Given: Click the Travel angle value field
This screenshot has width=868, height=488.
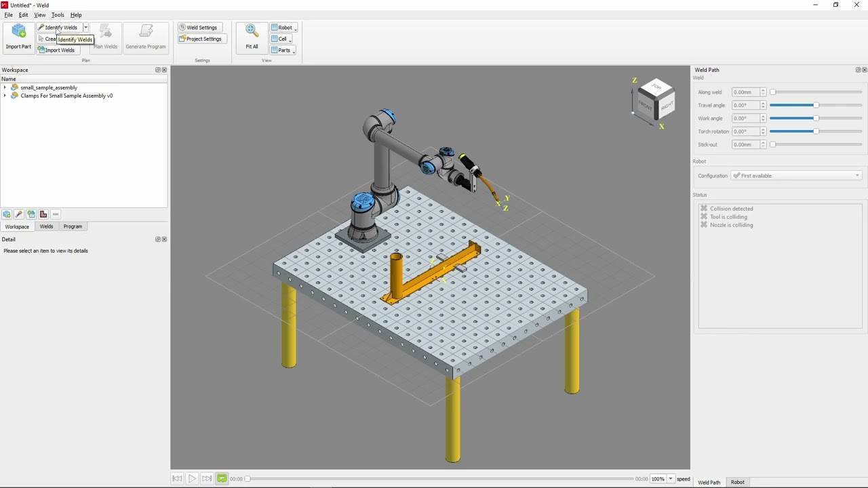Looking at the screenshot, I should (745, 105).
